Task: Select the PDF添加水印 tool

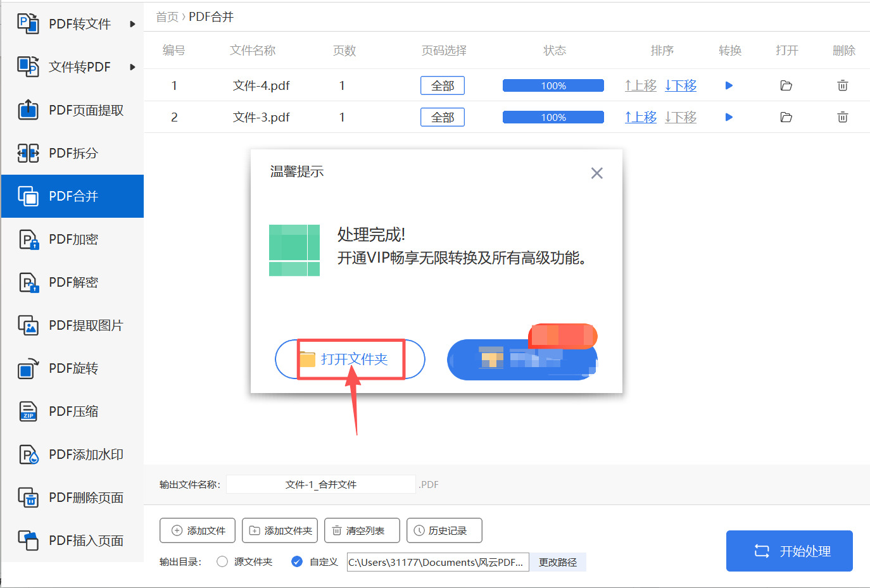Action: [x=71, y=454]
